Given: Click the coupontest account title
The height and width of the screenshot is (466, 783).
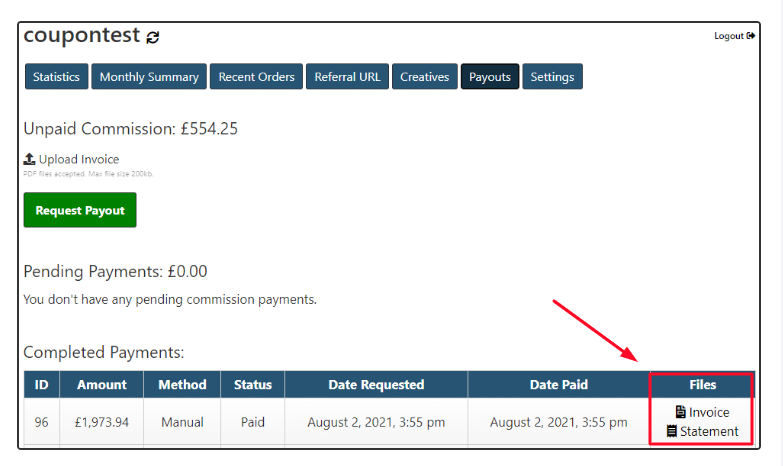Looking at the screenshot, I should click(82, 35).
